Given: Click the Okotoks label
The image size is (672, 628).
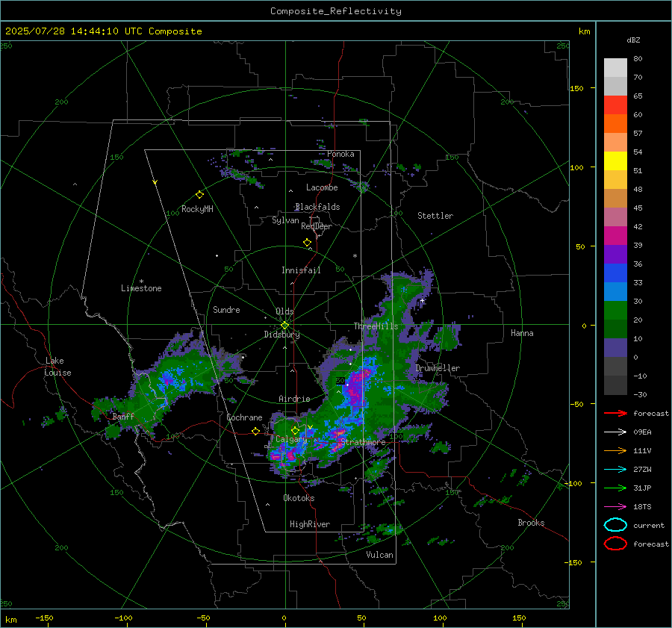Looking at the screenshot, I should [x=299, y=498].
